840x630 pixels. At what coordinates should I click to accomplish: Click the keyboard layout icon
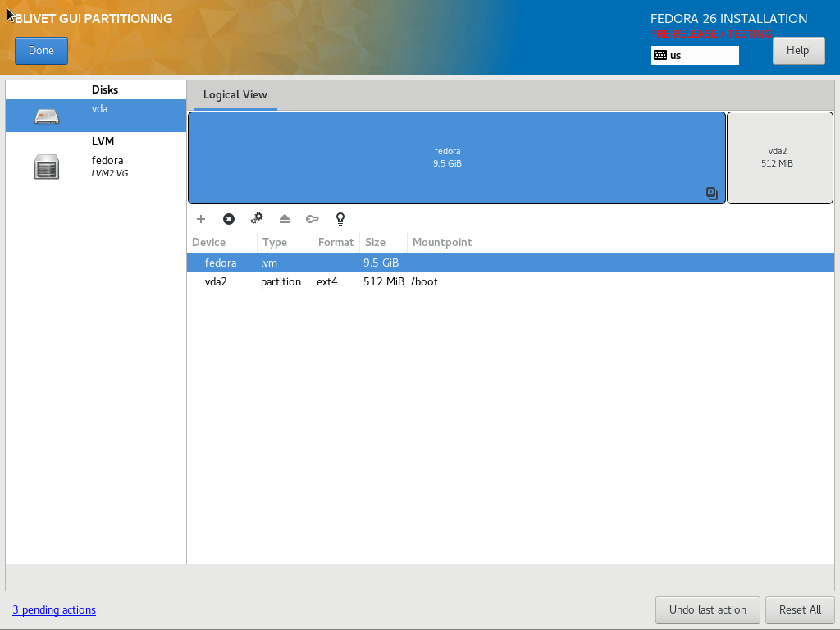660,55
